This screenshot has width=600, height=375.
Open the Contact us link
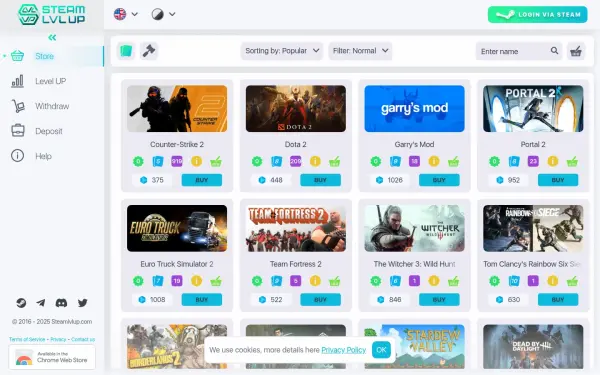[83, 339]
